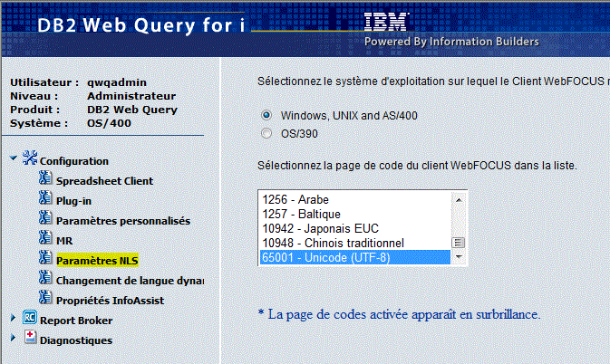Click the icon beside MR

click(45, 237)
